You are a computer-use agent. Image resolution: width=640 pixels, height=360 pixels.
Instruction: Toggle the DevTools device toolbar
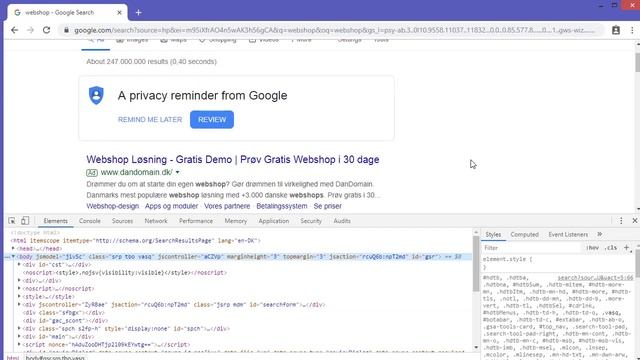coord(25,221)
